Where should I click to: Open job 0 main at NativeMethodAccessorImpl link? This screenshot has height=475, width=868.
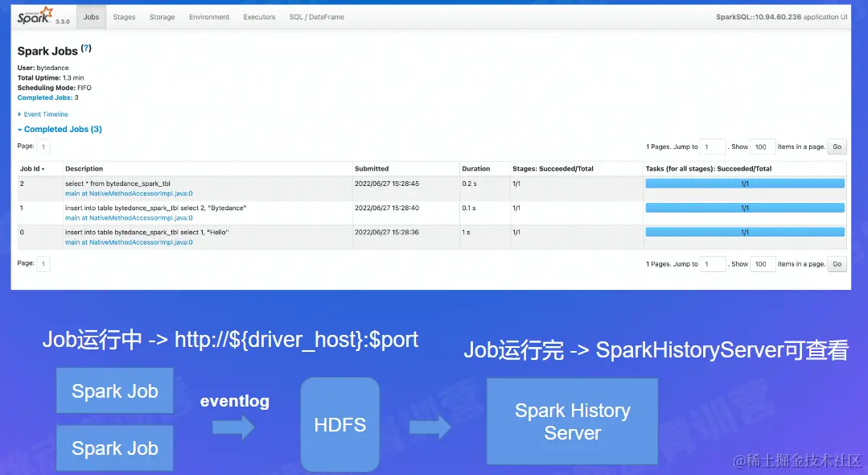(129, 242)
